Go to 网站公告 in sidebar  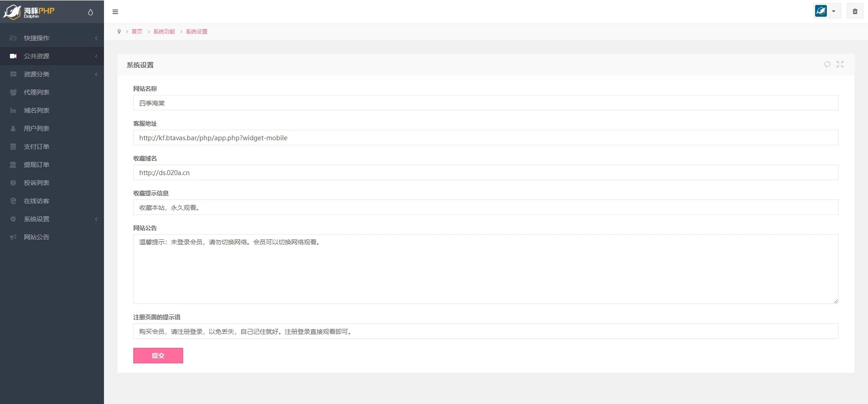tap(37, 237)
